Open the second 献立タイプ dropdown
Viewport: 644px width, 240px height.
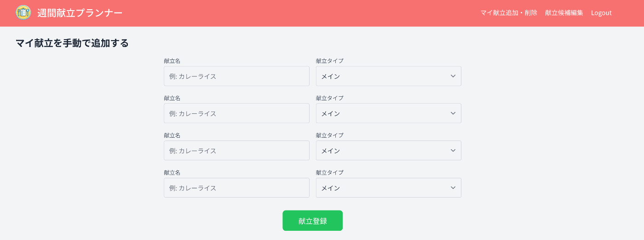388,113
